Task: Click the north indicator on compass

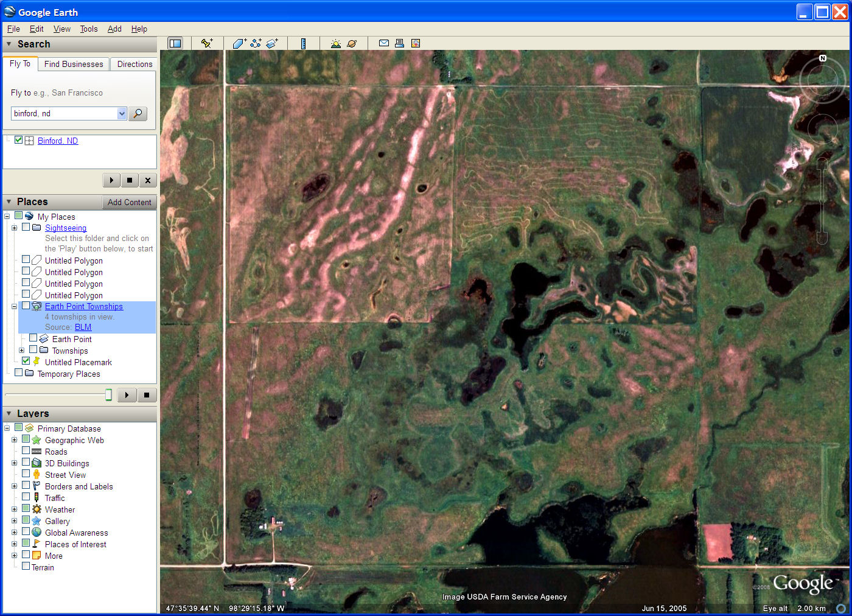Action: click(x=823, y=58)
